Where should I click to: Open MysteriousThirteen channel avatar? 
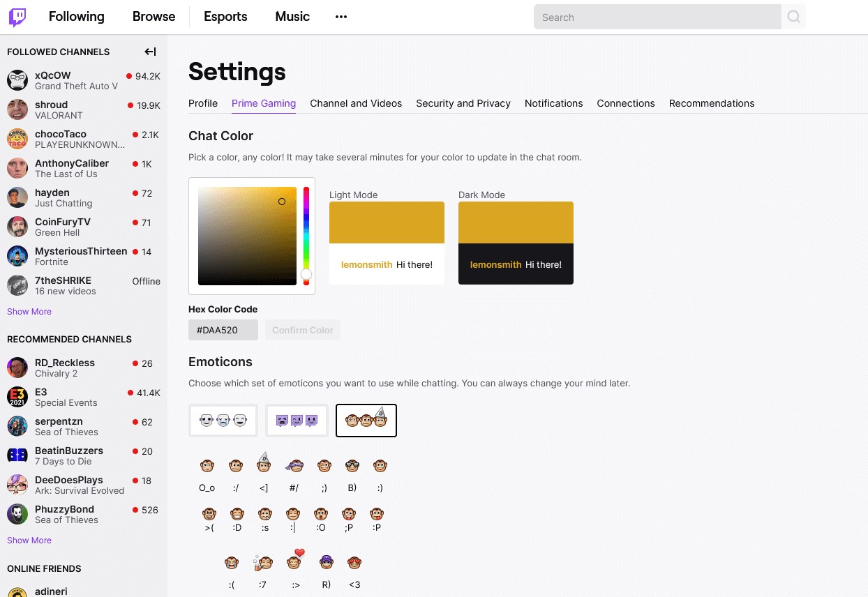tap(17, 256)
